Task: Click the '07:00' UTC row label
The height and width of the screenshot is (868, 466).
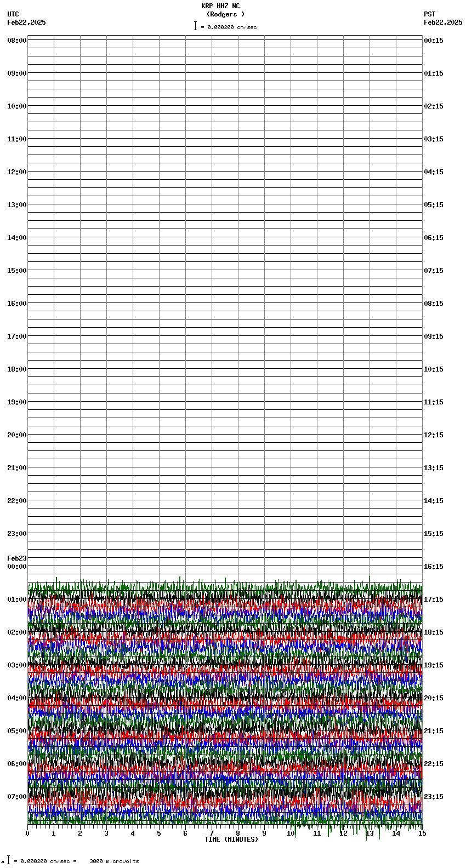Action: click(x=17, y=797)
